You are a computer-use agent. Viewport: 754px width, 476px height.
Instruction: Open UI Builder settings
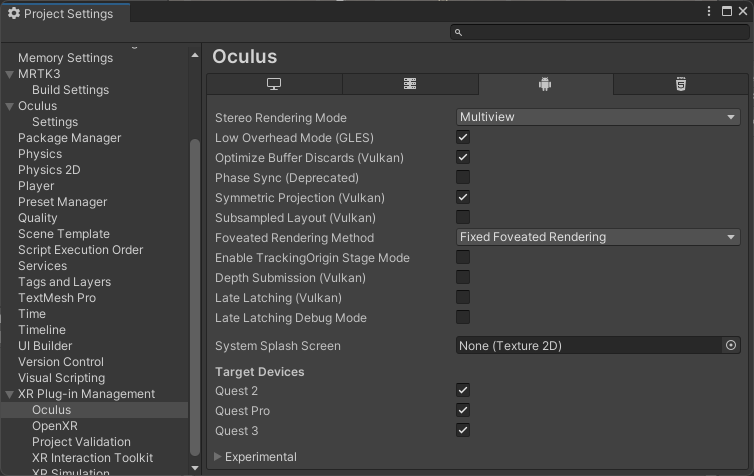point(45,346)
